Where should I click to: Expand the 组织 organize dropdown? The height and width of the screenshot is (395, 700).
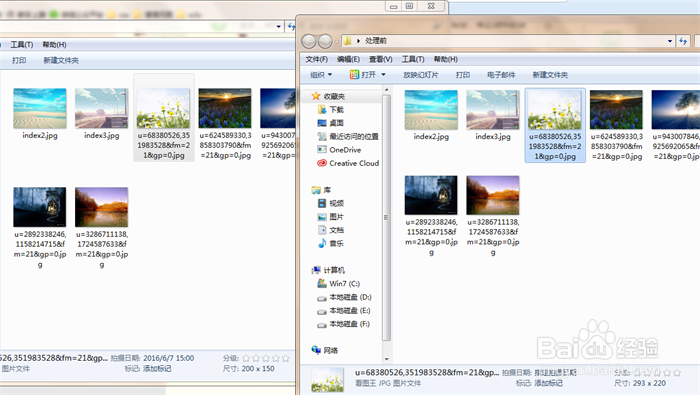click(321, 75)
